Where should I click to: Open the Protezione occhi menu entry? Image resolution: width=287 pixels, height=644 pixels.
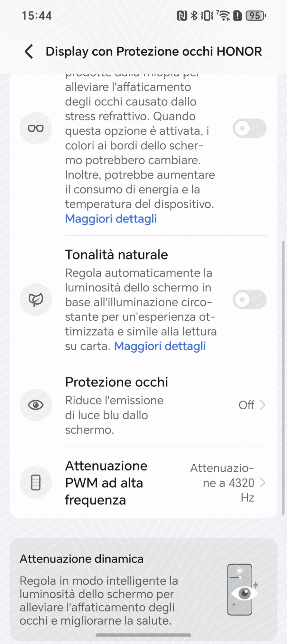click(x=116, y=382)
